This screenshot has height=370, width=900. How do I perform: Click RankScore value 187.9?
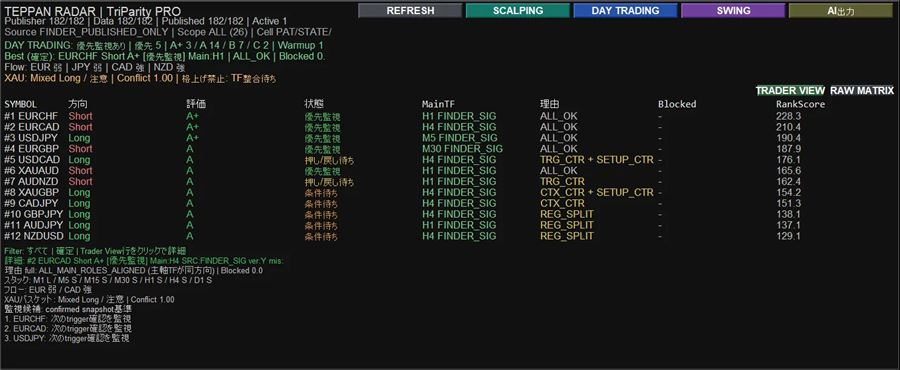coord(788,149)
